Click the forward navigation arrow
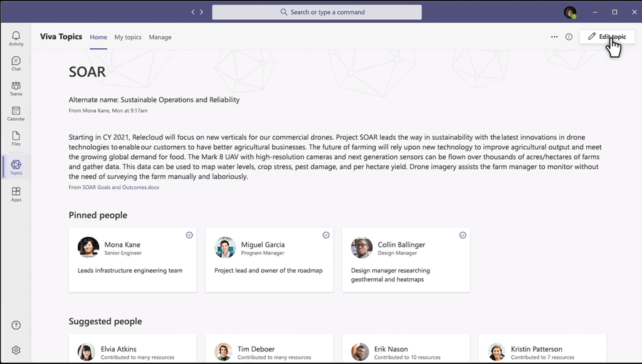 201,12
